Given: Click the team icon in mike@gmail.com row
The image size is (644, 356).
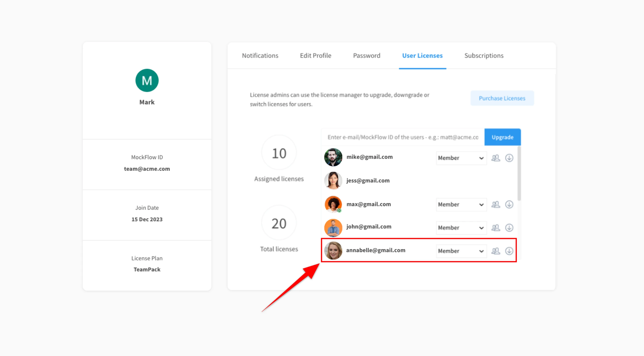Looking at the screenshot, I should (495, 158).
